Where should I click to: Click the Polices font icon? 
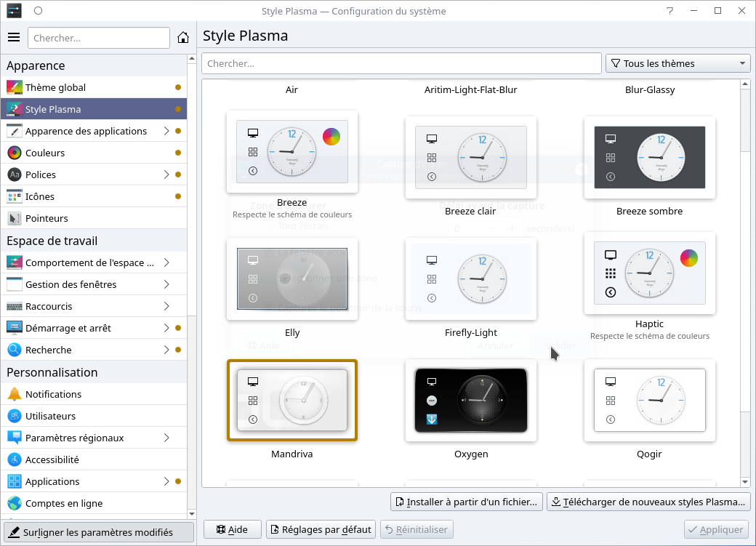click(x=15, y=174)
